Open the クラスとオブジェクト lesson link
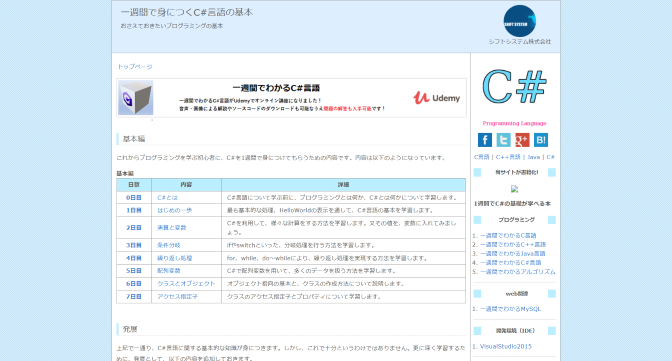Viewport: 672px width, 361px height. pos(186,284)
